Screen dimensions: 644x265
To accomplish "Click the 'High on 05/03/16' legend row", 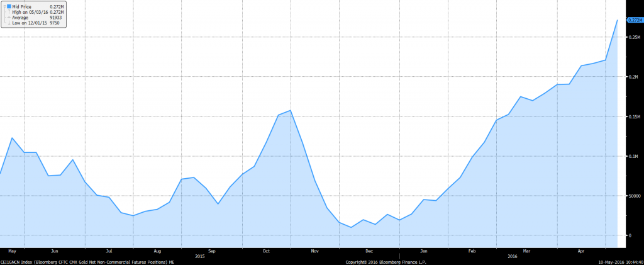I will 37,13.
